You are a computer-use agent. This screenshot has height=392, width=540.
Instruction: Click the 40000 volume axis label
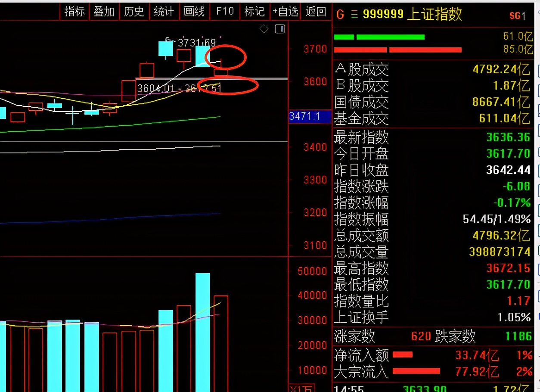312,296
